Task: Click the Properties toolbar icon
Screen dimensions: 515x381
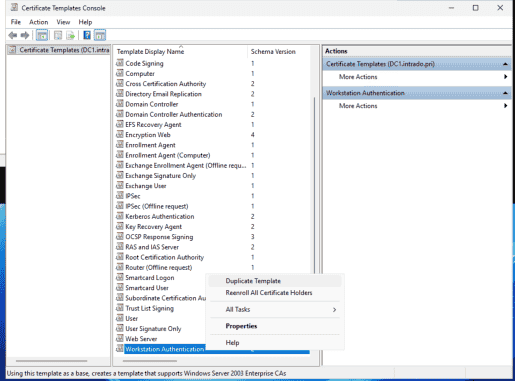Action: tap(58, 35)
